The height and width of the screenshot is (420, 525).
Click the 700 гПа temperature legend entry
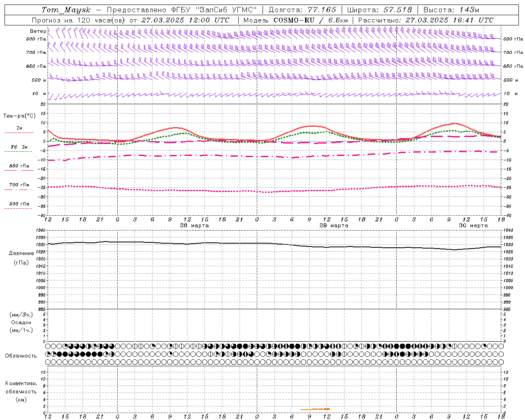pyautogui.click(x=19, y=185)
